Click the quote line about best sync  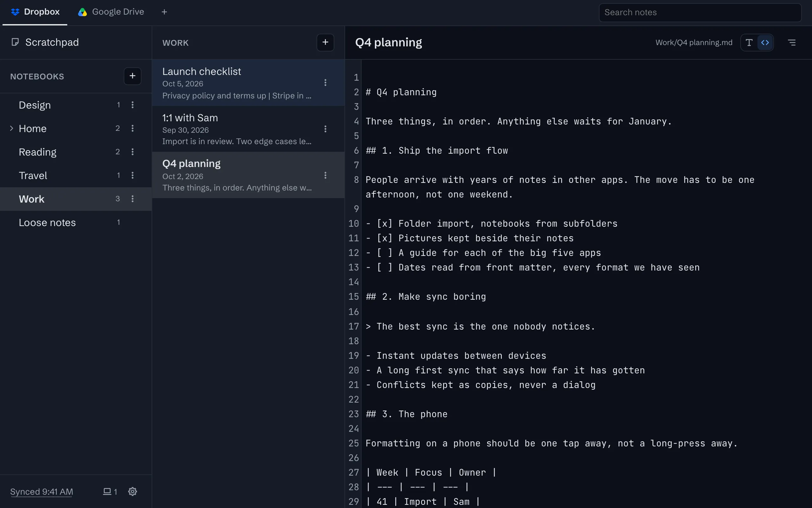pyautogui.click(x=480, y=326)
